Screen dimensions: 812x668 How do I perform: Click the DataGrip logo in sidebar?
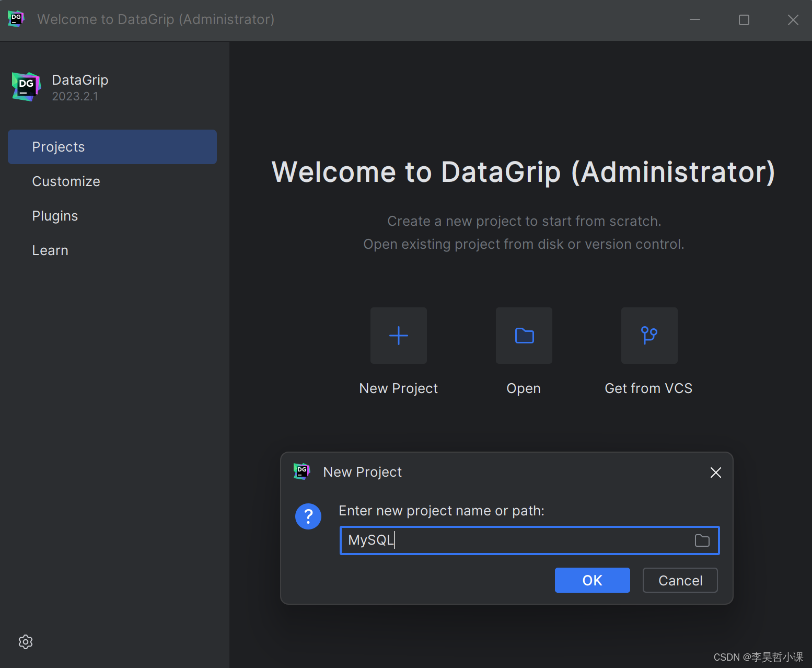pyautogui.click(x=26, y=87)
